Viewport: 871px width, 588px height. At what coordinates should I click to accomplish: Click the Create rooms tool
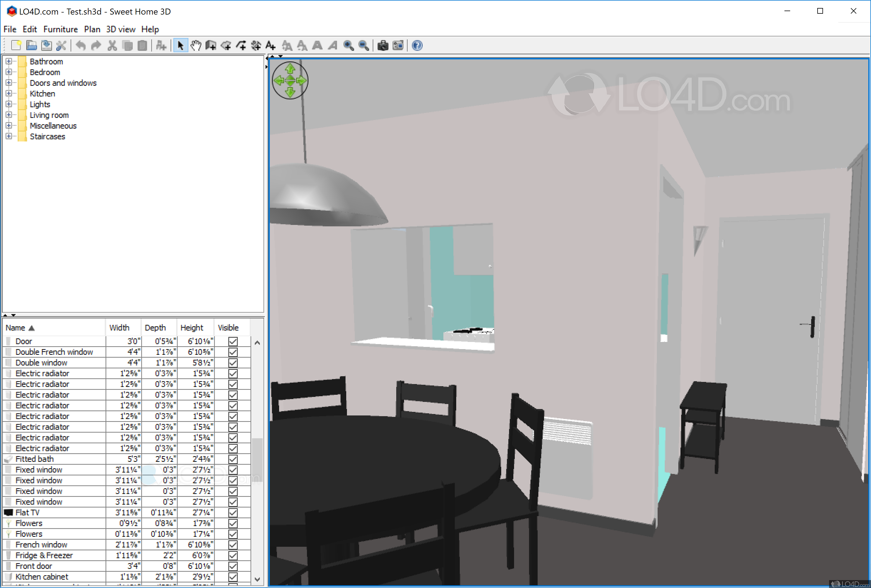coord(226,46)
